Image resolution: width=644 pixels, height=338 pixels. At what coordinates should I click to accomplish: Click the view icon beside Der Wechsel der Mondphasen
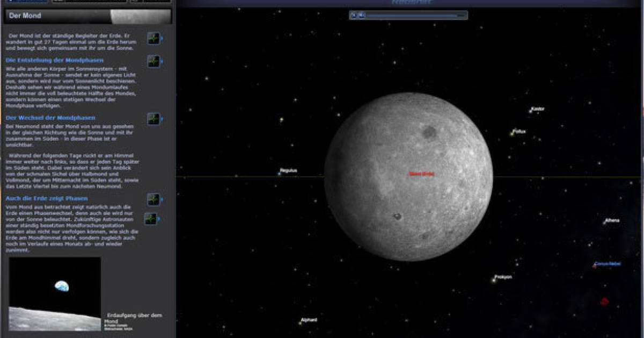[154, 119]
